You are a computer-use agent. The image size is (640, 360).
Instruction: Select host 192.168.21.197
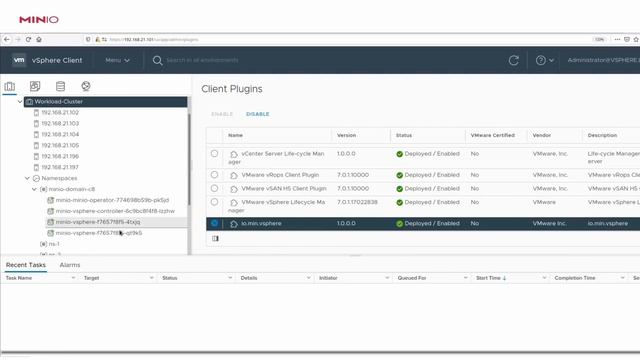[60, 167]
